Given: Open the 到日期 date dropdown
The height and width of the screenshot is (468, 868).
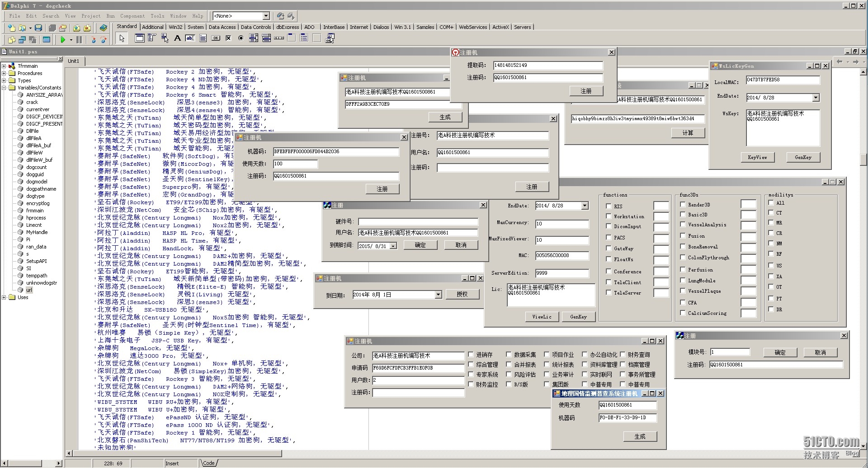Looking at the screenshot, I should tap(438, 295).
